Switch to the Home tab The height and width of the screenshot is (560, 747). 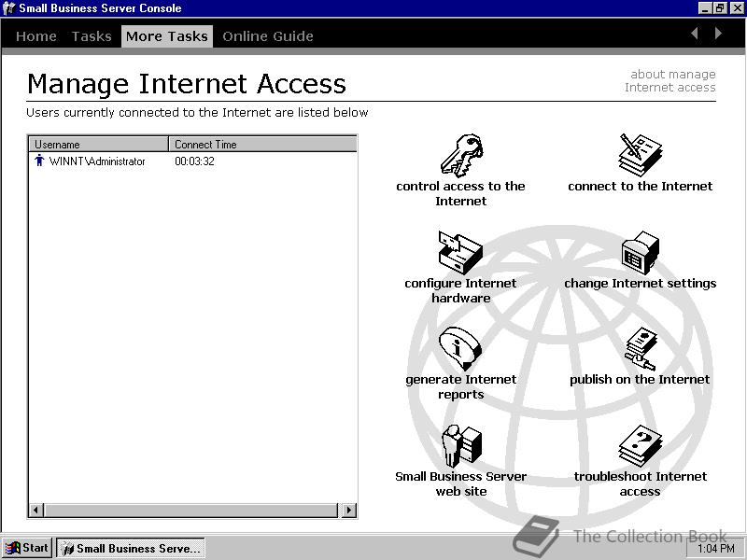[x=36, y=36]
